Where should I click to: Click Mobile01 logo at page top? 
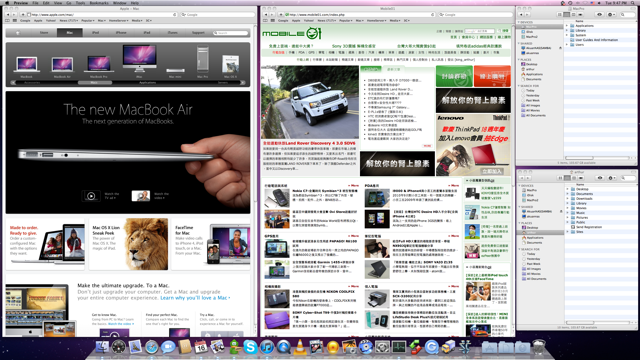(292, 33)
